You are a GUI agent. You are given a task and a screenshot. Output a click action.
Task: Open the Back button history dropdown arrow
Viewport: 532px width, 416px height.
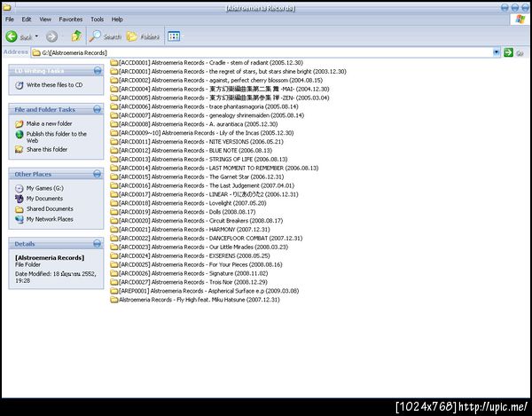click(x=36, y=36)
